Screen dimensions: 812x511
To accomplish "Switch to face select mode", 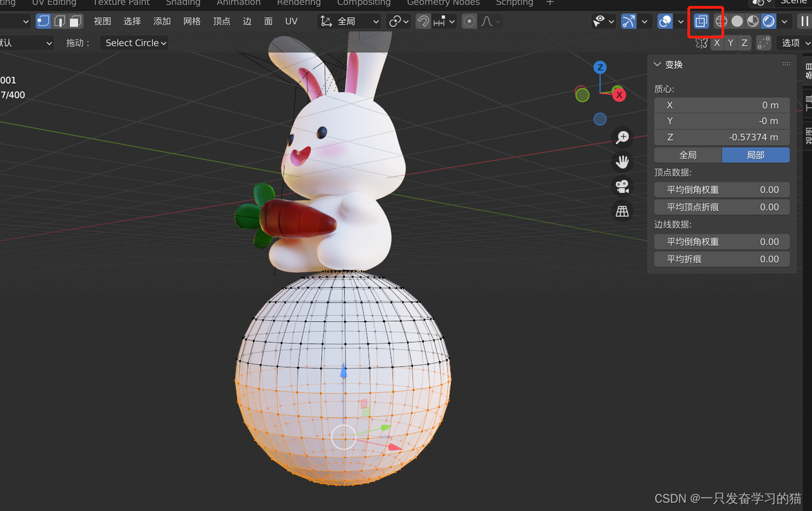I will click(75, 21).
